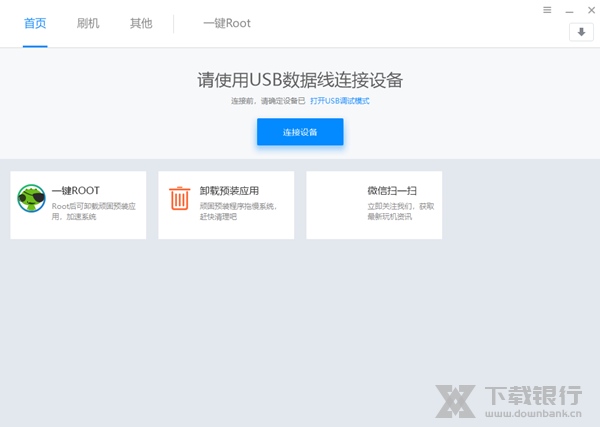Click the download arrow icon button
This screenshot has height=427, width=600.
point(581,32)
